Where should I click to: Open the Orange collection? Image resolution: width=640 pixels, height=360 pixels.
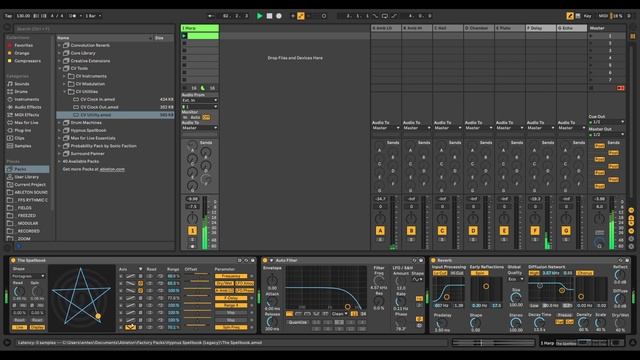click(22, 53)
